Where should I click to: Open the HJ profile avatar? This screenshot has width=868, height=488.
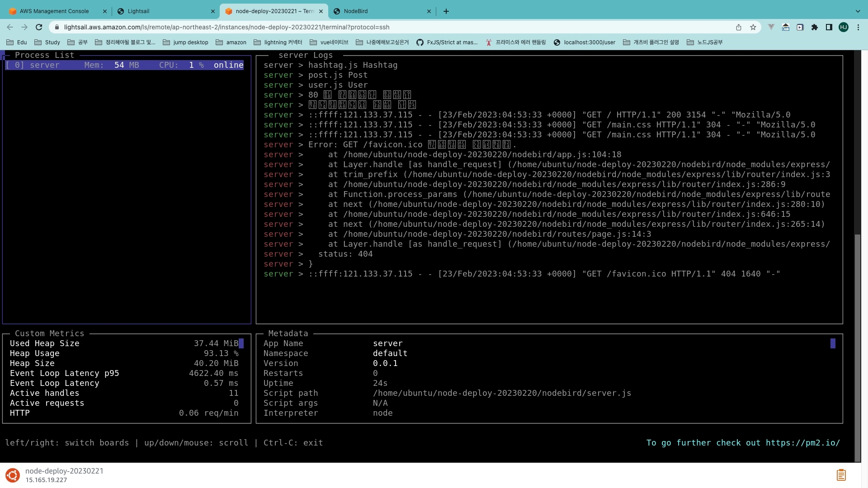click(844, 27)
